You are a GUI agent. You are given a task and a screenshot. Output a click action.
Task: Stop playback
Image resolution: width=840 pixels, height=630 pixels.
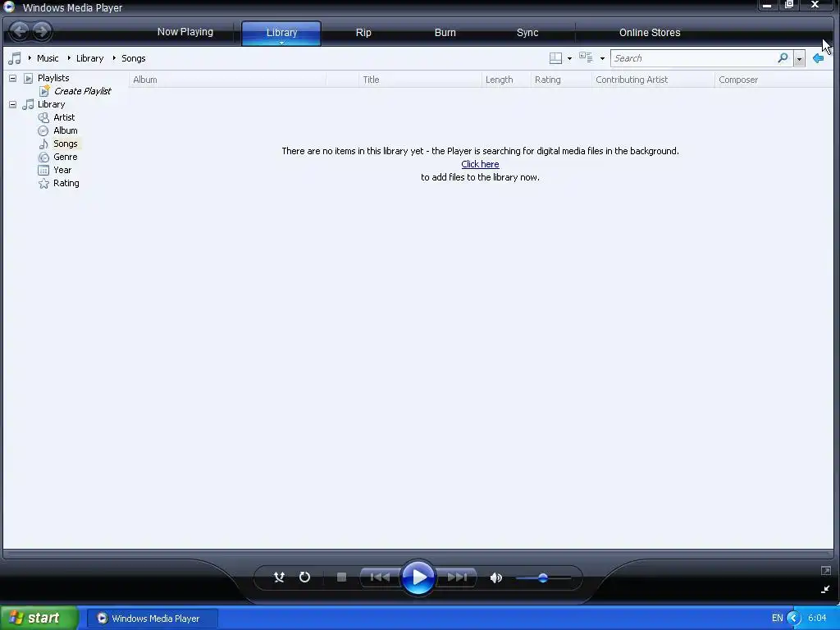(341, 577)
